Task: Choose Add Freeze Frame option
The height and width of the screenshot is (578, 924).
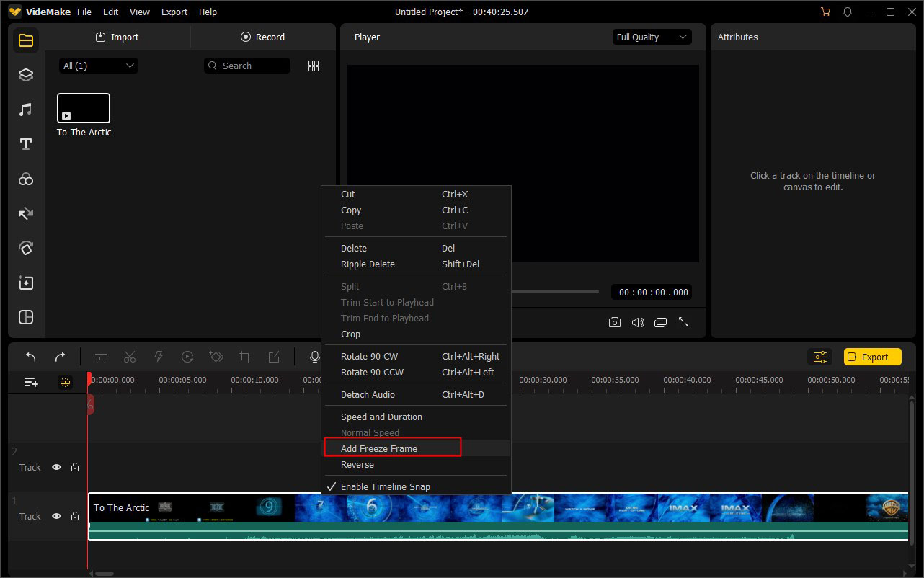Action: point(378,448)
